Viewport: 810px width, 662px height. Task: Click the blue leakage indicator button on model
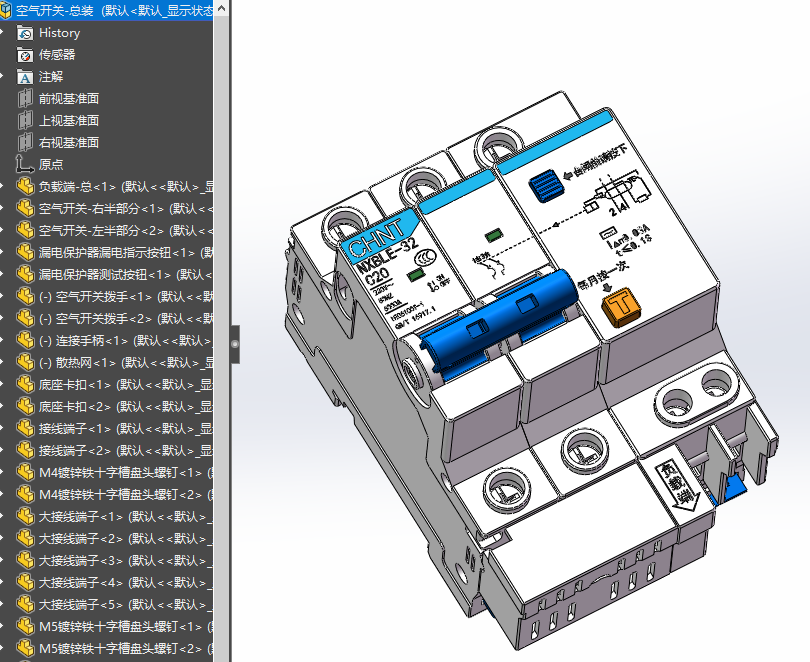click(546, 185)
